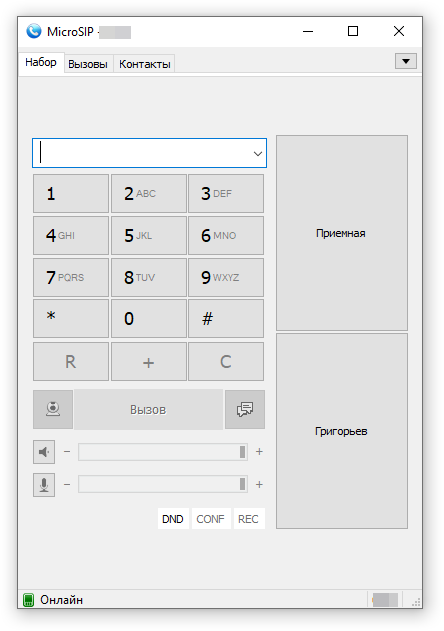
Task: Click the plus to raise speaker volume
Action: pos(259,452)
